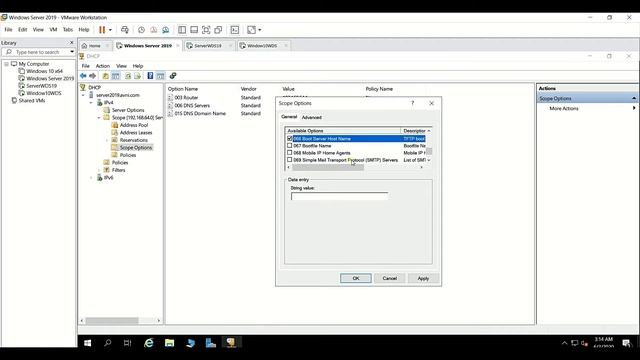Select Address Leases in DHCP tree
Image resolution: width=640 pixels, height=360 pixels.
[x=136, y=133]
